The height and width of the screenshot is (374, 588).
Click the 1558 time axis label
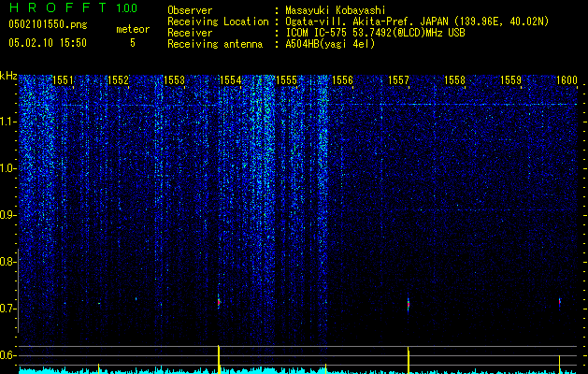455,80
